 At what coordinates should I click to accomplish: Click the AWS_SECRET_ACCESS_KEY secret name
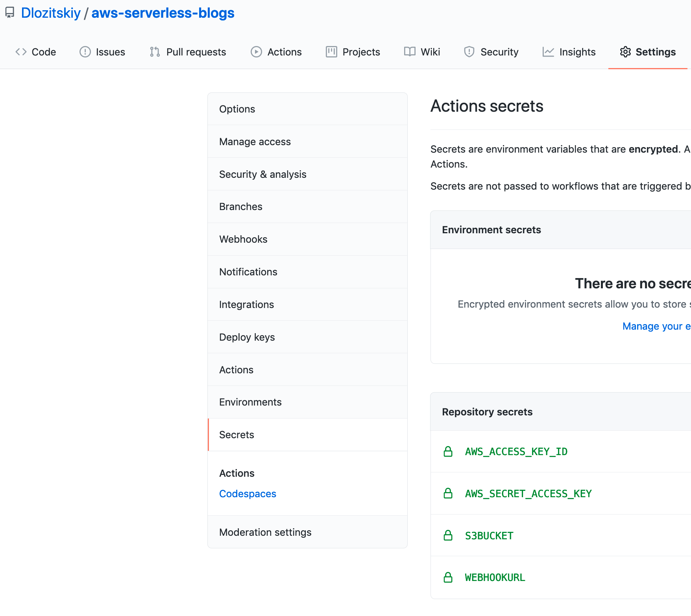[x=528, y=493]
